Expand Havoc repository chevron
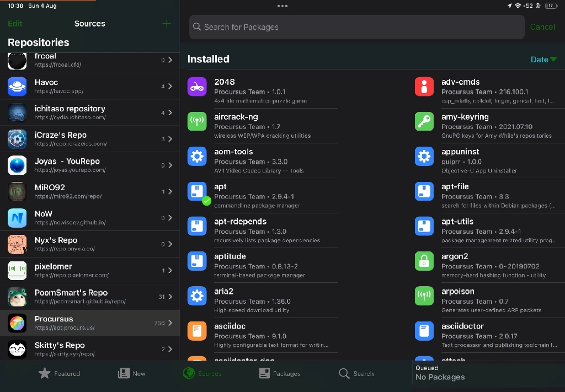Viewport: 565px width, 392px height. 170,87
